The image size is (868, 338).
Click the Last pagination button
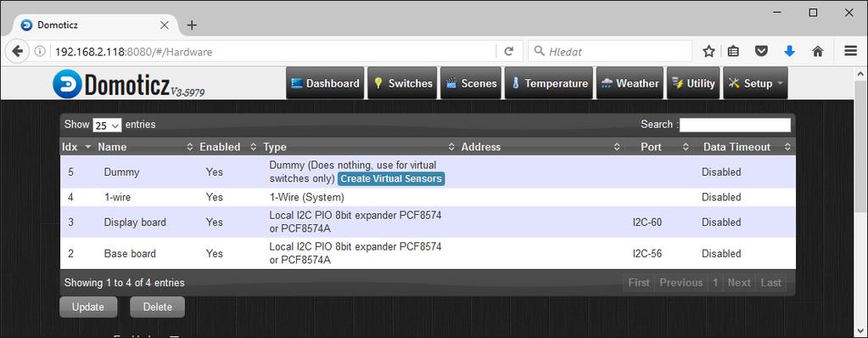point(770,283)
